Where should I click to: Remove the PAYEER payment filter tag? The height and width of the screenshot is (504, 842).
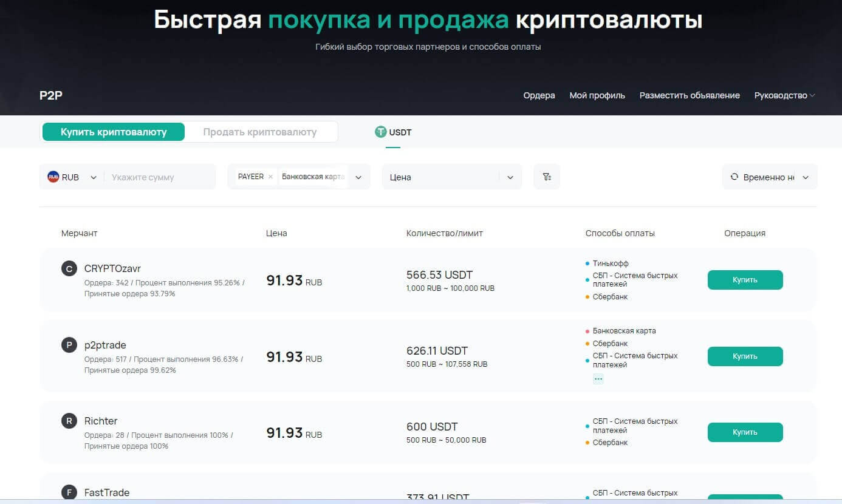pos(270,177)
